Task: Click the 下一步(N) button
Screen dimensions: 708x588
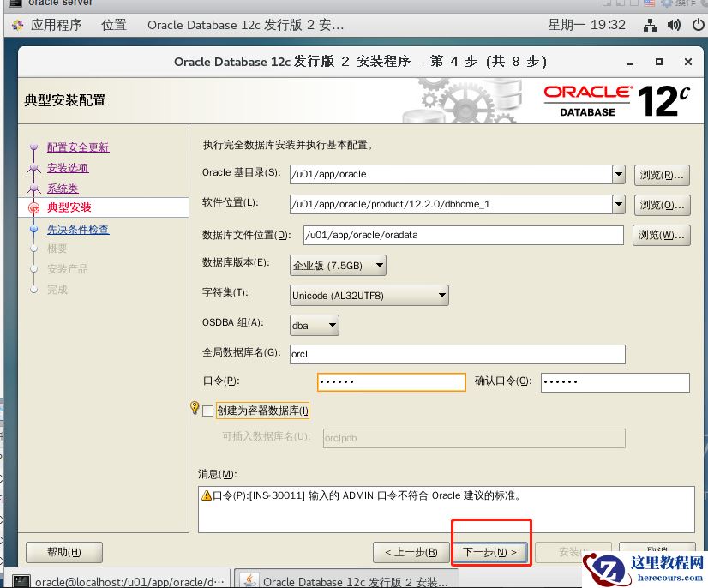Action: pyautogui.click(x=490, y=552)
